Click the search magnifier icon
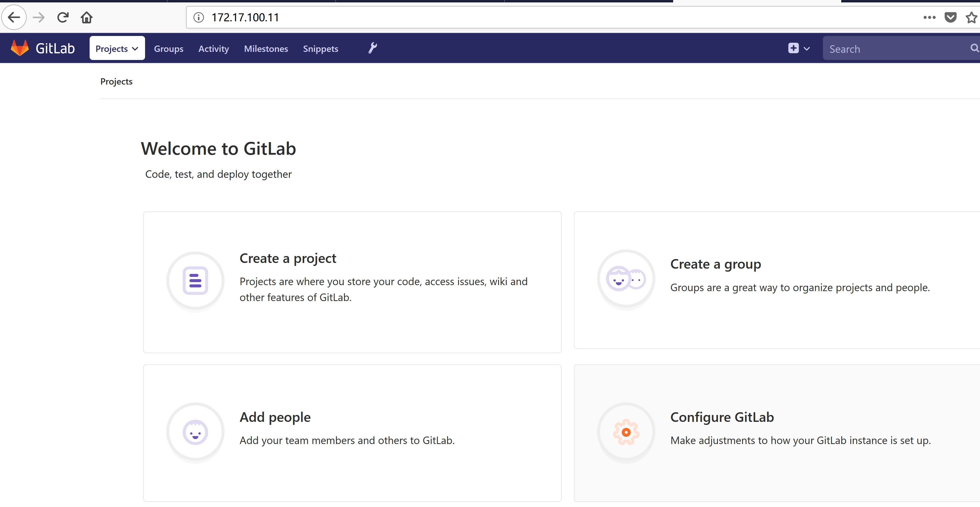Viewport: 980px width, 507px height. point(974,48)
